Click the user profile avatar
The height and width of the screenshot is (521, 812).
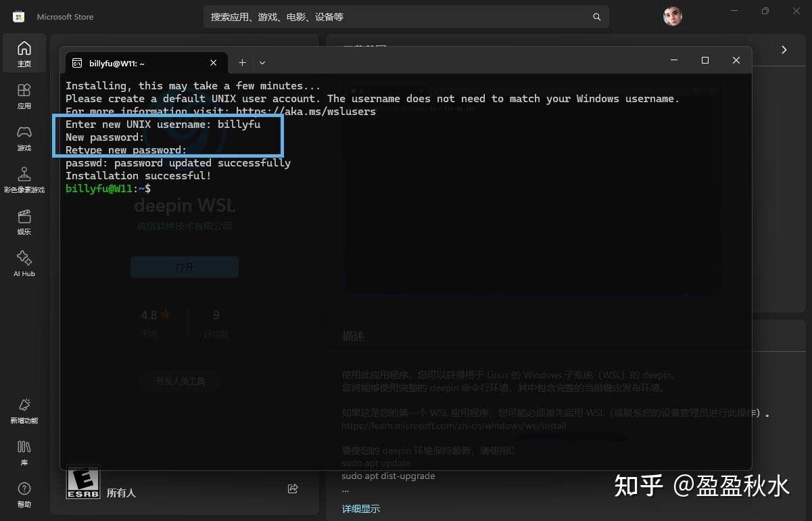click(x=672, y=16)
